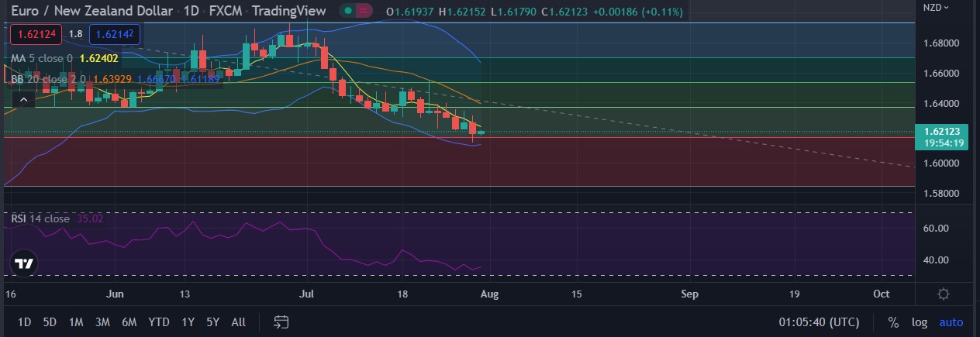
Task: Click the 1.64000 price axis label
Action: [940, 104]
